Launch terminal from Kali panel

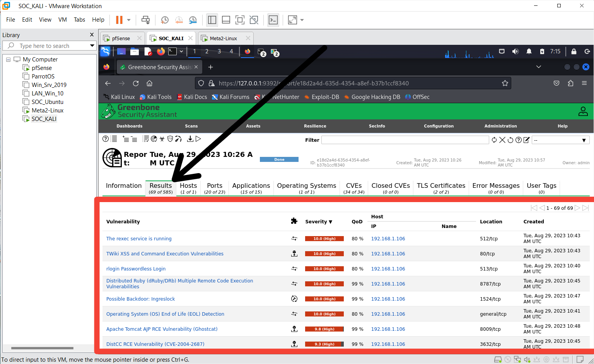172,51
